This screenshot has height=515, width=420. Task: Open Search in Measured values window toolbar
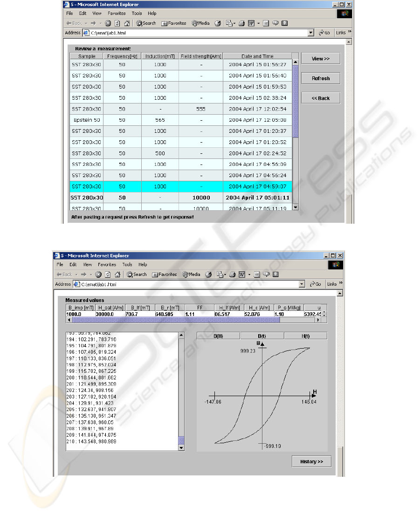[137, 275]
